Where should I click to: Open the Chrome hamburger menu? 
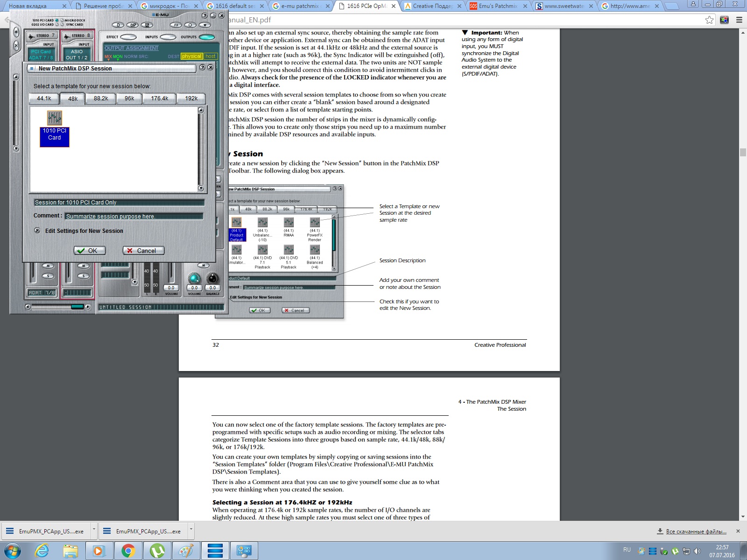tap(739, 20)
